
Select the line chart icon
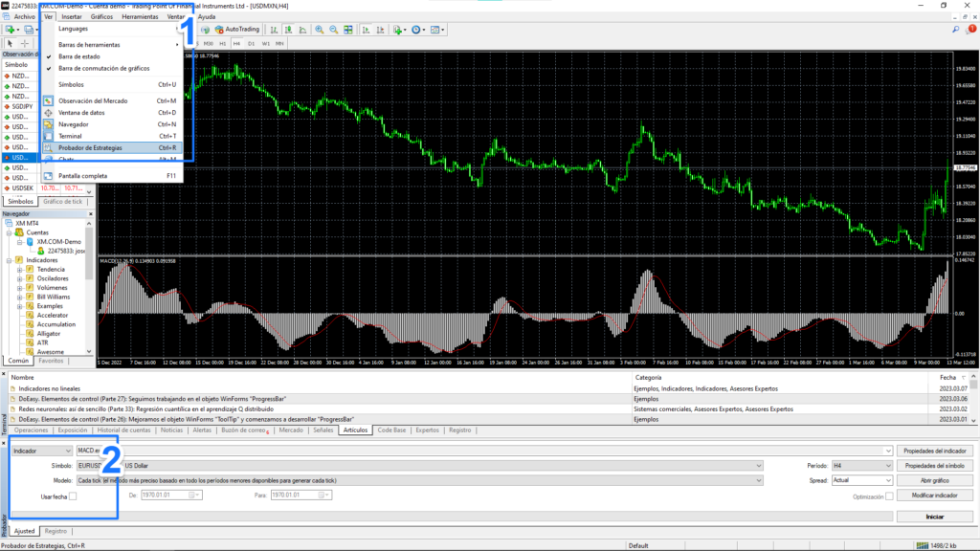[x=303, y=30]
